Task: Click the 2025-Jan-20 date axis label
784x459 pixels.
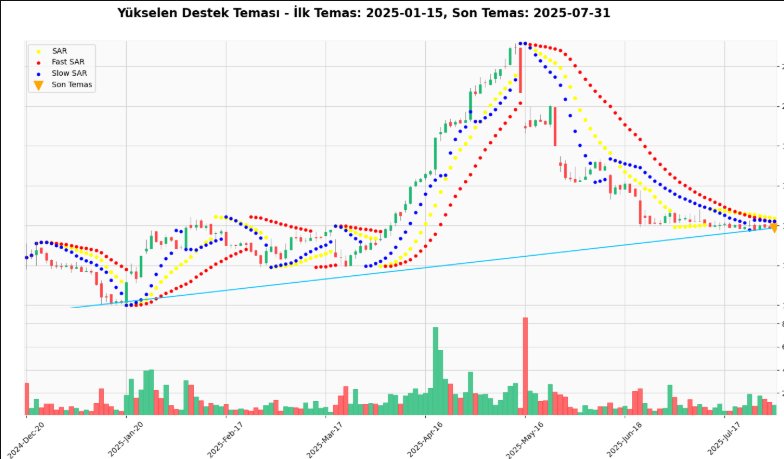Action: (126, 439)
